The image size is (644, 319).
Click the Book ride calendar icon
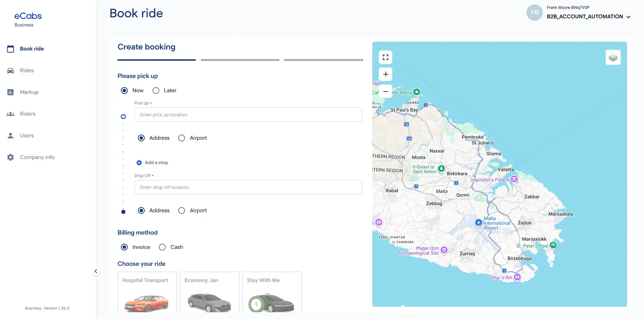pos(10,49)
